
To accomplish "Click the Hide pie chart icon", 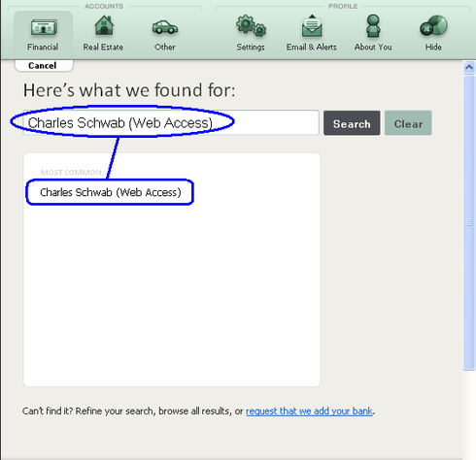I will (433, 25).
